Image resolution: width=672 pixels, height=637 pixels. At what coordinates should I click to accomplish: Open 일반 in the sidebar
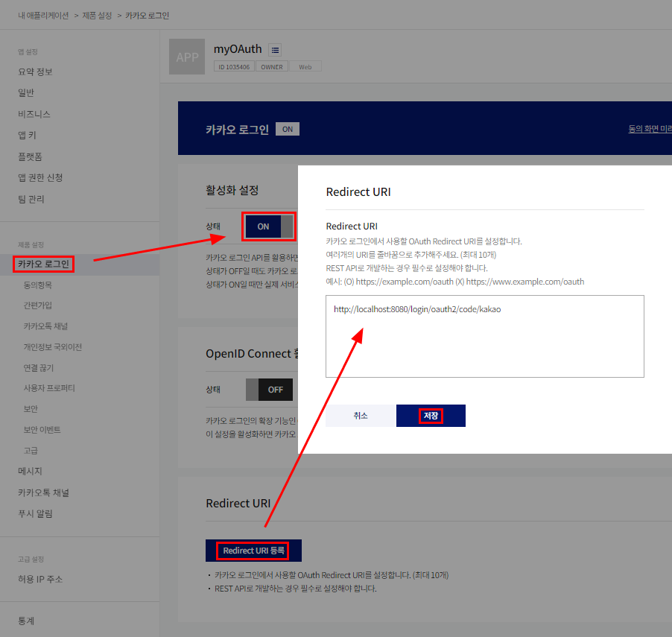(x=26, y=92)
